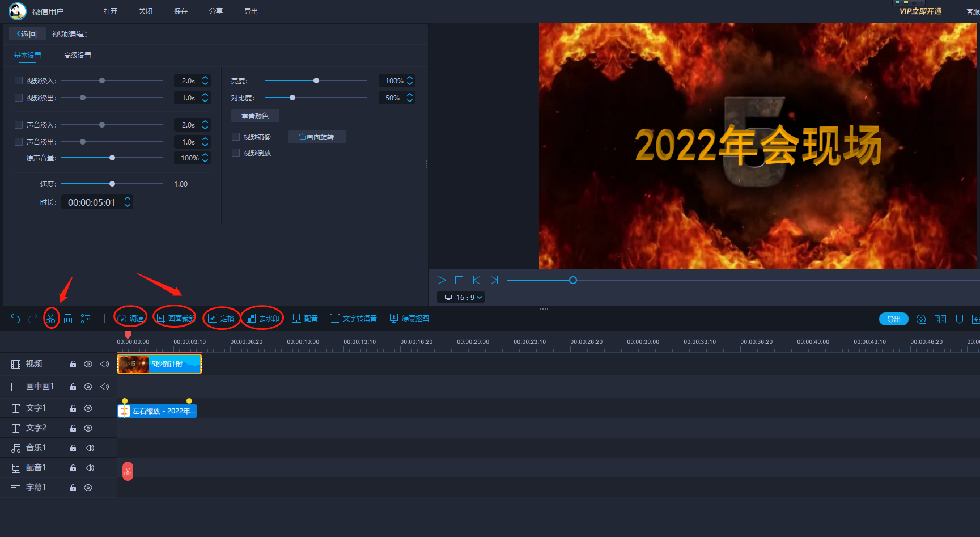This screenshot has width=980, height=537.
Task: Adjust the 亮度 100% stepper arrows
Action: tap(410, 81)
